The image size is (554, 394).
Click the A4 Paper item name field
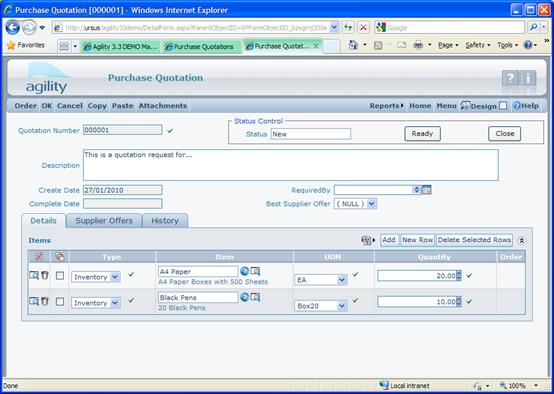click(198, 271)
